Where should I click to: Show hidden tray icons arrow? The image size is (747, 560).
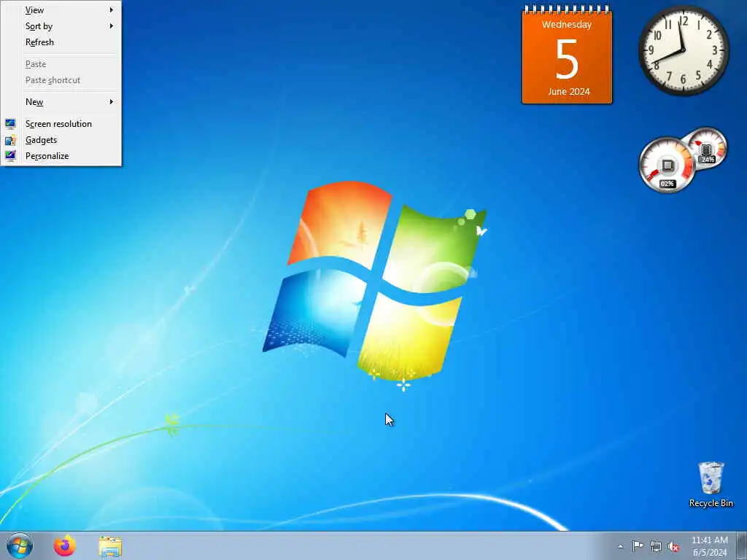click(620, 546)
